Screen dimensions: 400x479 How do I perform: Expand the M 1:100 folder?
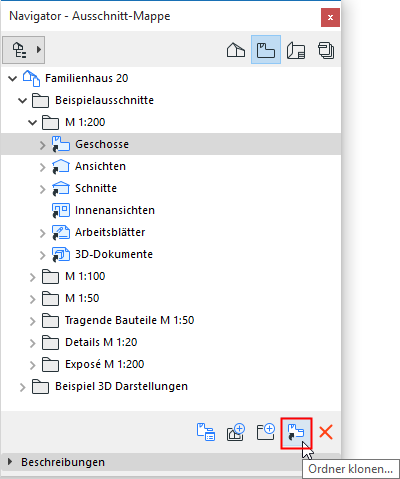(x=32, y=277)
